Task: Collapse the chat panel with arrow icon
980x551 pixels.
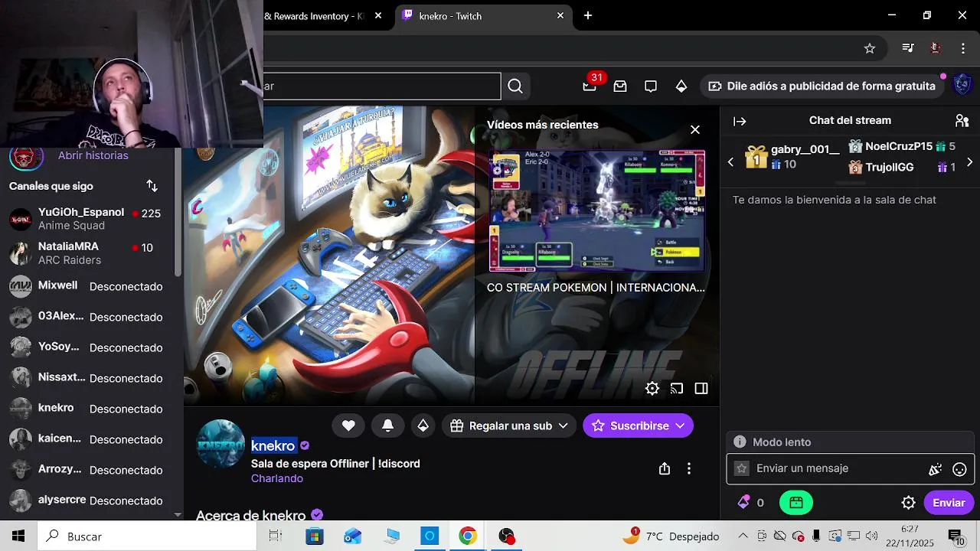Action: point(740,121)
